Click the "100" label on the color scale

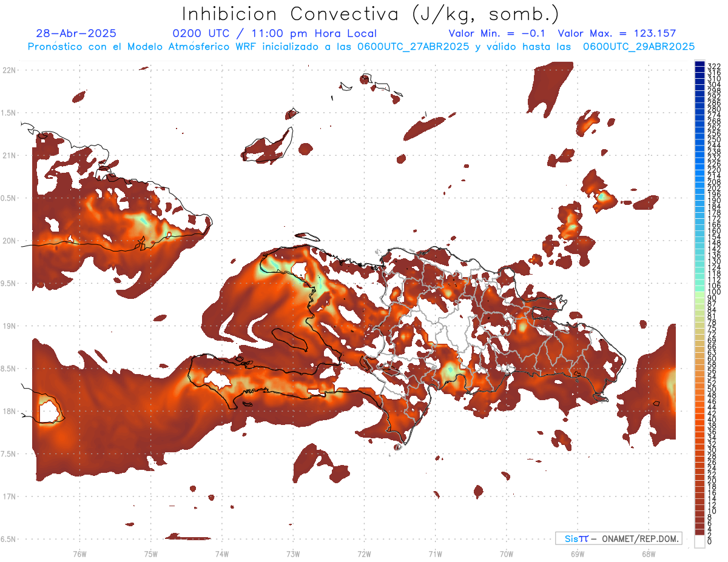[714, 292]
